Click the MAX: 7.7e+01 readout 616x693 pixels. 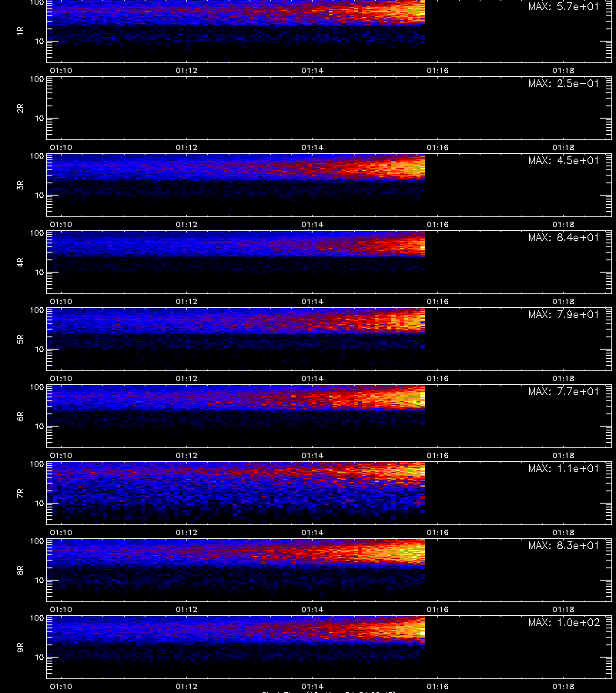click(564, 391)
